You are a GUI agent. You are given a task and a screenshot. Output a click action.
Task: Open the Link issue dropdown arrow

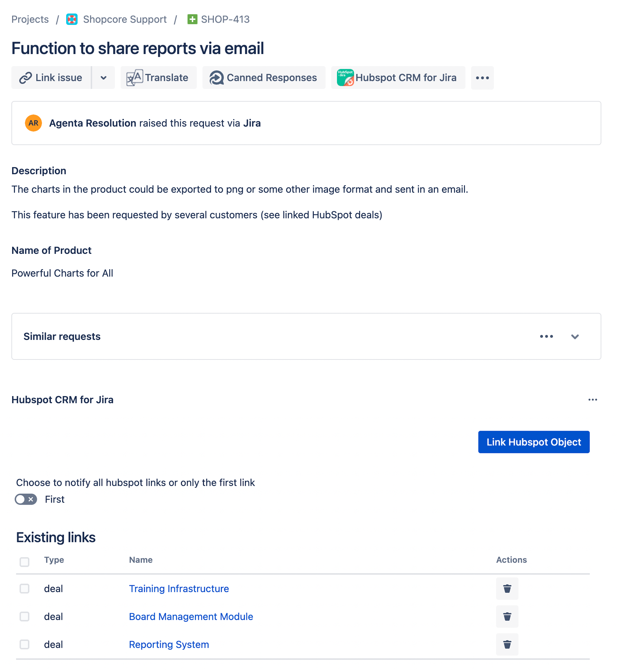click(x=104, y=78)
